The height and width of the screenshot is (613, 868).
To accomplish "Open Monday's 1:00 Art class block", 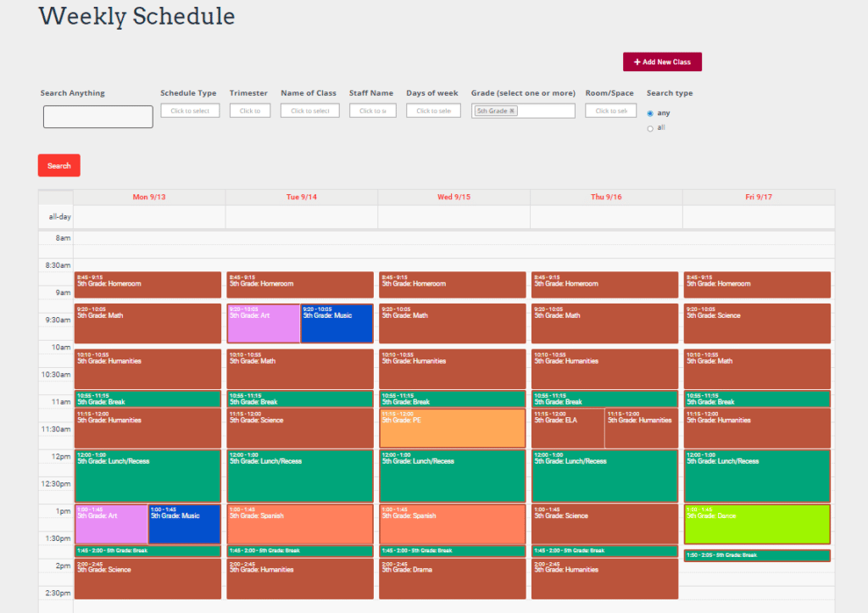I will point(111,524).
